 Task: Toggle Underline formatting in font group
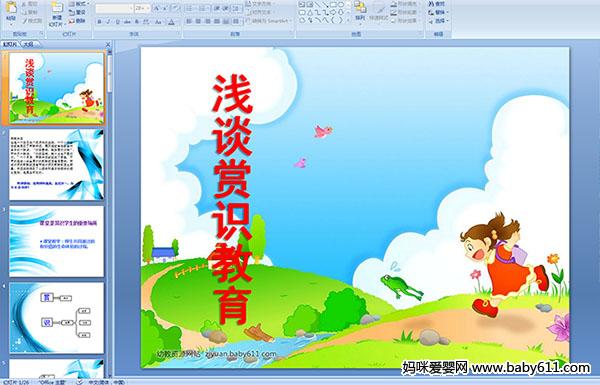[117, 22]
